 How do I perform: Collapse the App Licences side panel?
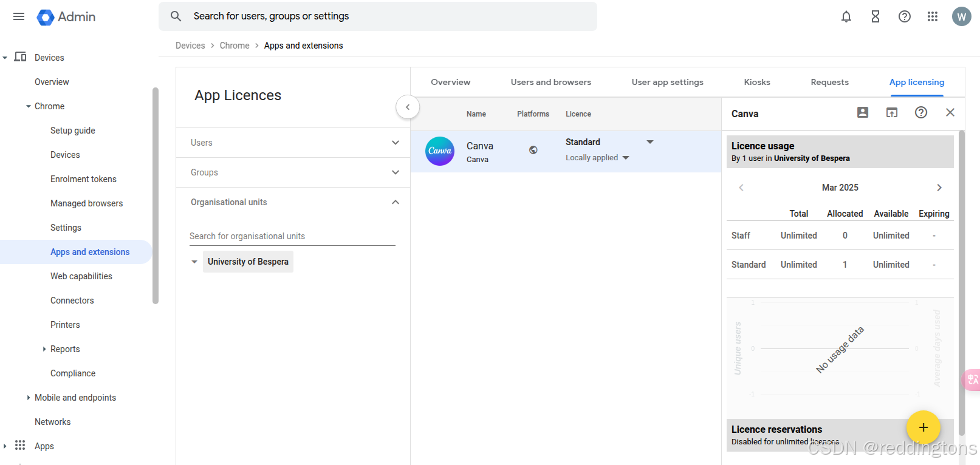408,107
